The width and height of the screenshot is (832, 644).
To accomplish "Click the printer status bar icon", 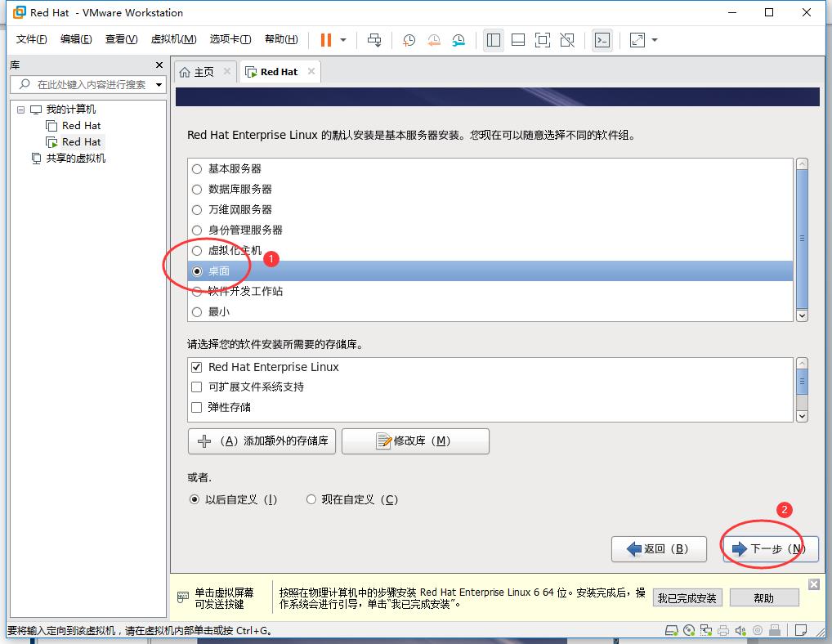I will click(x=723, y=630).
